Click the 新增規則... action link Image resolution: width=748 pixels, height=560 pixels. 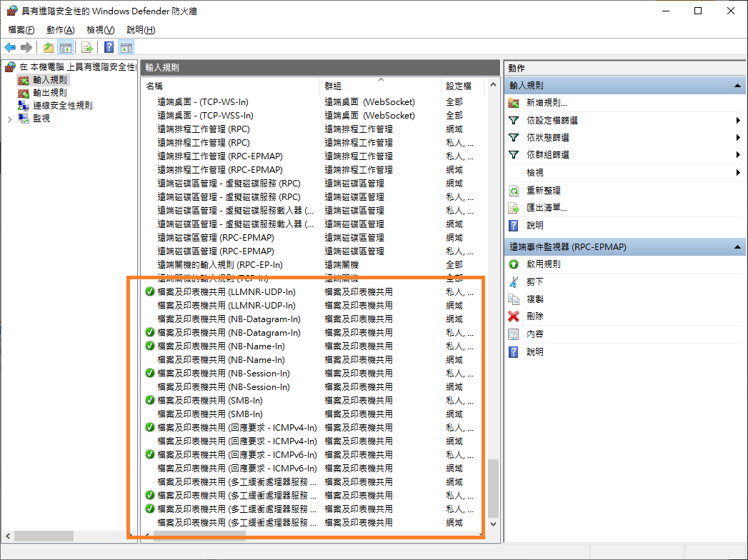pyautogui.click(x=547, y=103)
